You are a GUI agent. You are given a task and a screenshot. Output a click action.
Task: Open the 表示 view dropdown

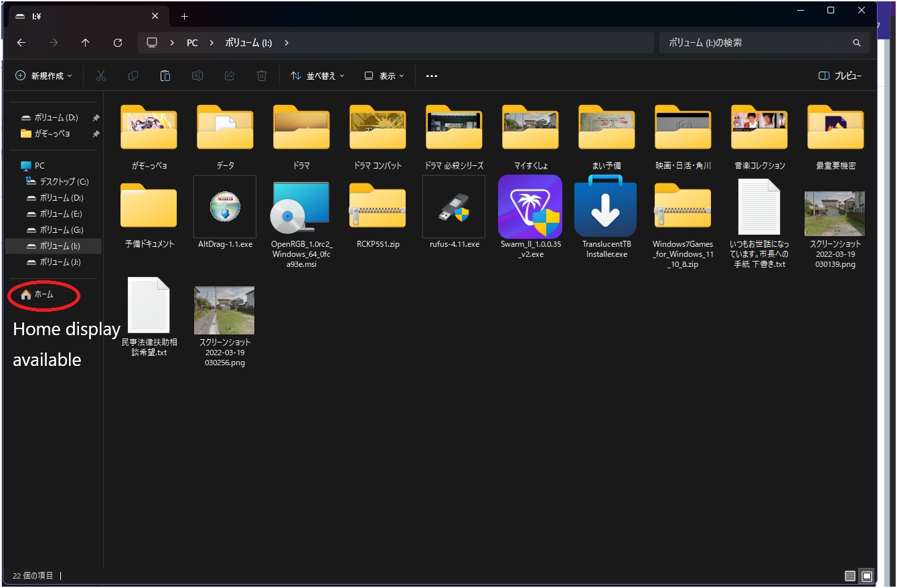[384, 76]
